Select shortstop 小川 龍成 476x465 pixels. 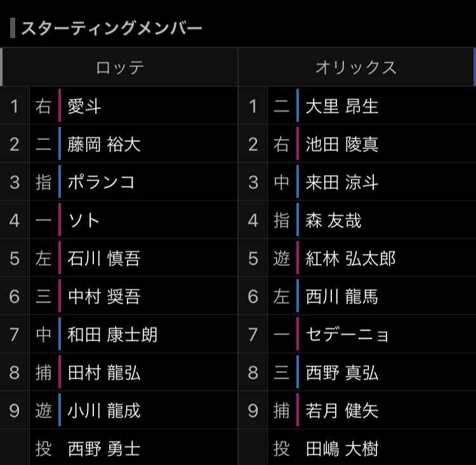pos(104,410)
